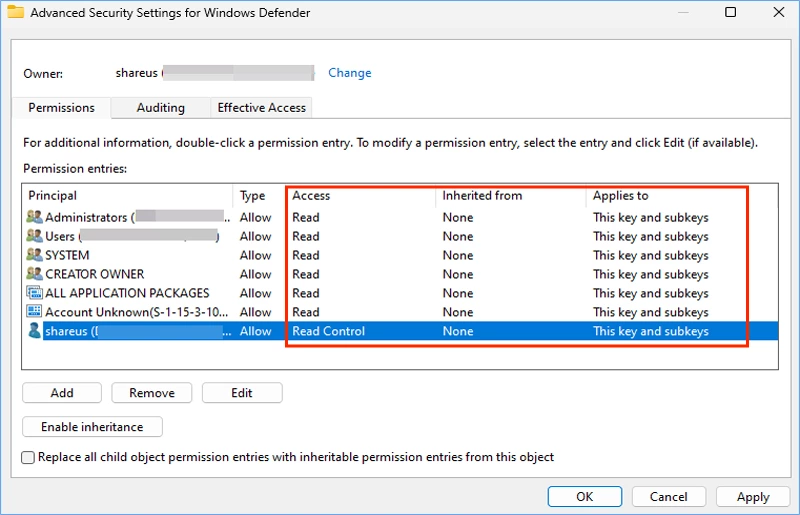
Task: Click the ALL APPLICATION PACKAGES icon
Action: pyautogui.click(x=34, y=292)
